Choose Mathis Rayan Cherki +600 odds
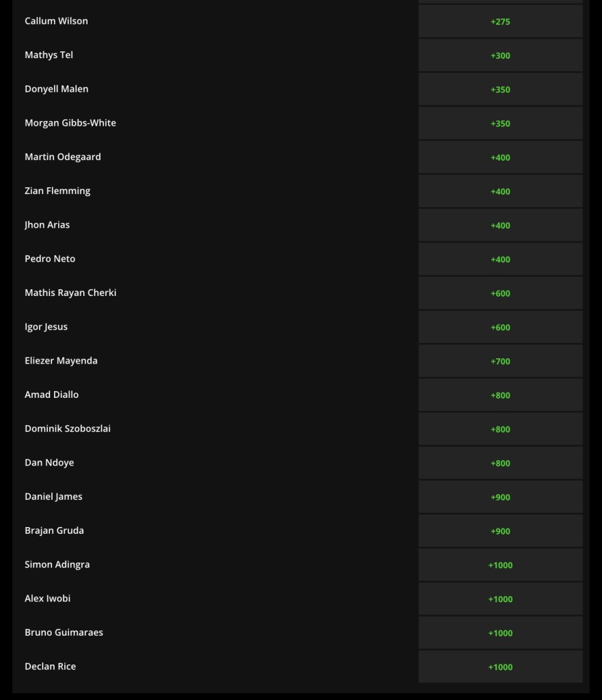The width and height of the screenshot is (602, 700). [500, 293]
